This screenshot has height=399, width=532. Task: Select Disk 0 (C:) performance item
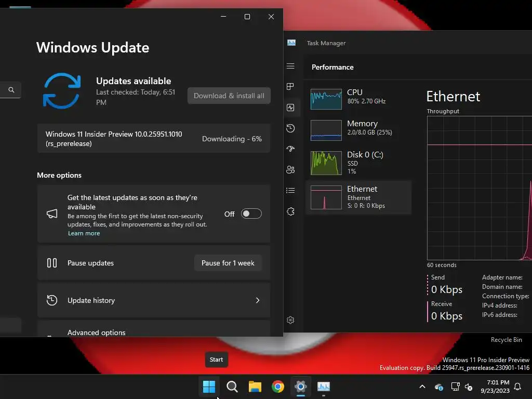(x=358, y=163)
